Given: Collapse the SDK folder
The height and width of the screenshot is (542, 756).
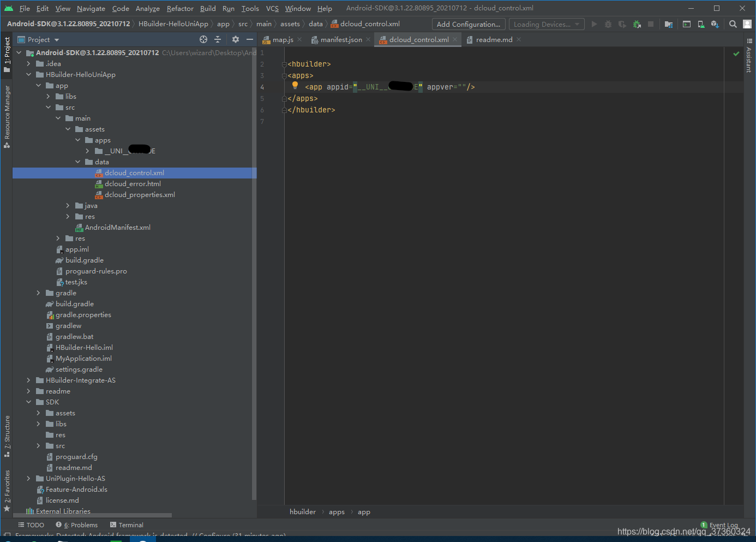Looking at the screenshot, I should tap(28, 402).
